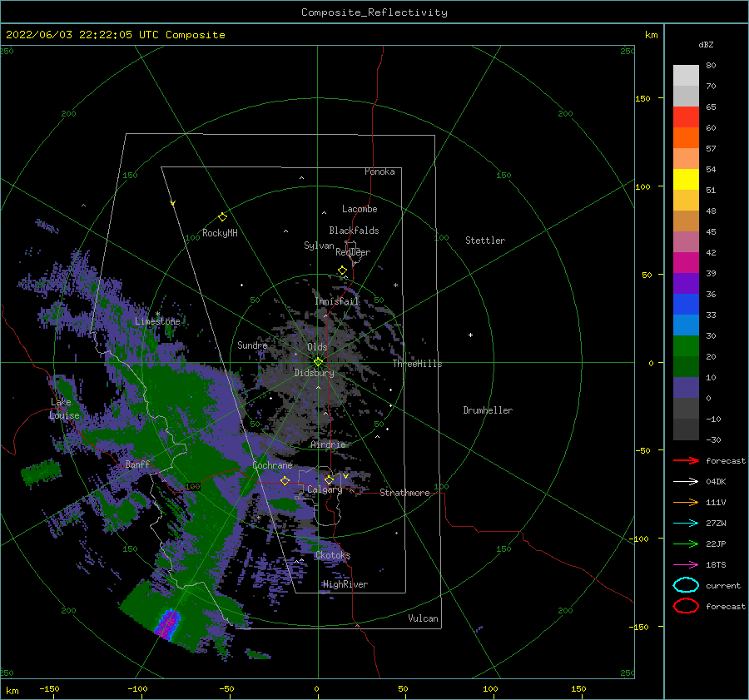Screen dimensions: 749x700
Task: Select the Lake Louise label
Action: (64, 409)
